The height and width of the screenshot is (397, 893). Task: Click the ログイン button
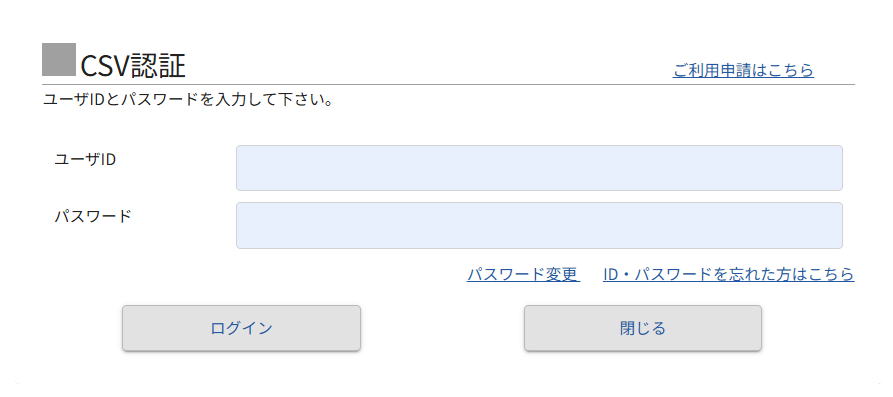pyautogui.click(x=241, y=328)
